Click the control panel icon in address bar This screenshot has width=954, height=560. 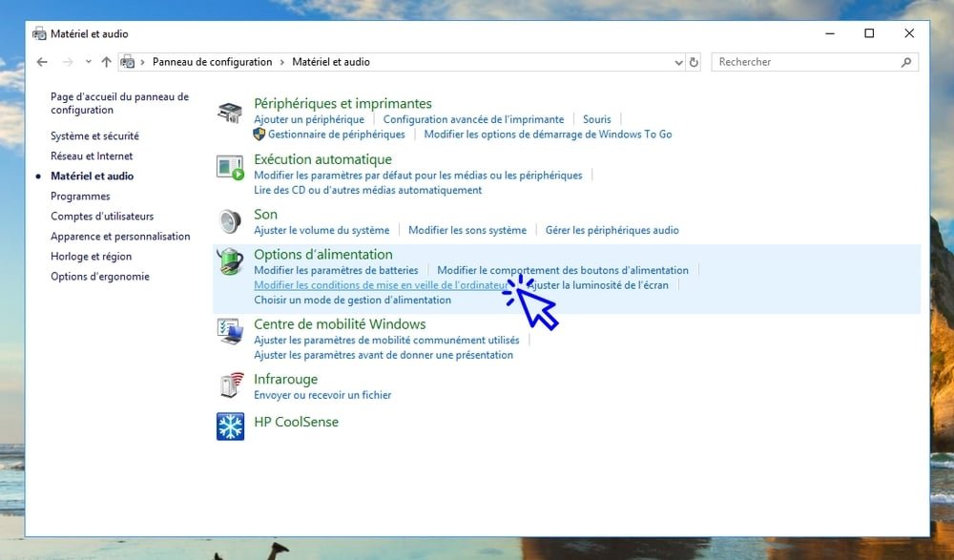[x=128, y=62]
